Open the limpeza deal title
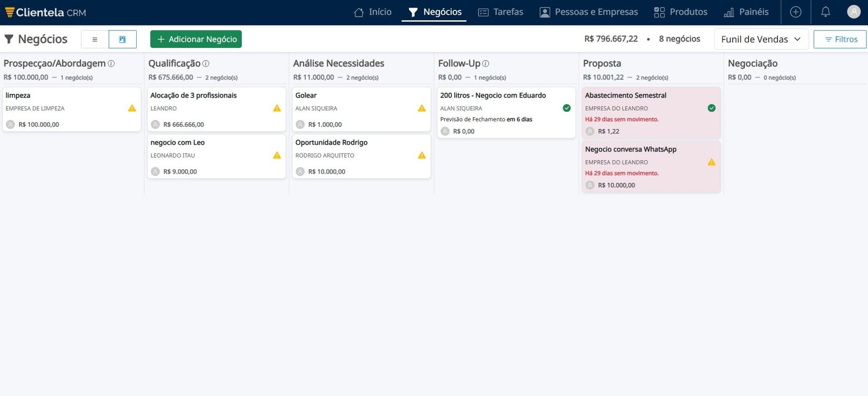Image resolution: width=868 pixels, height=396 pixels. point(18,95)
